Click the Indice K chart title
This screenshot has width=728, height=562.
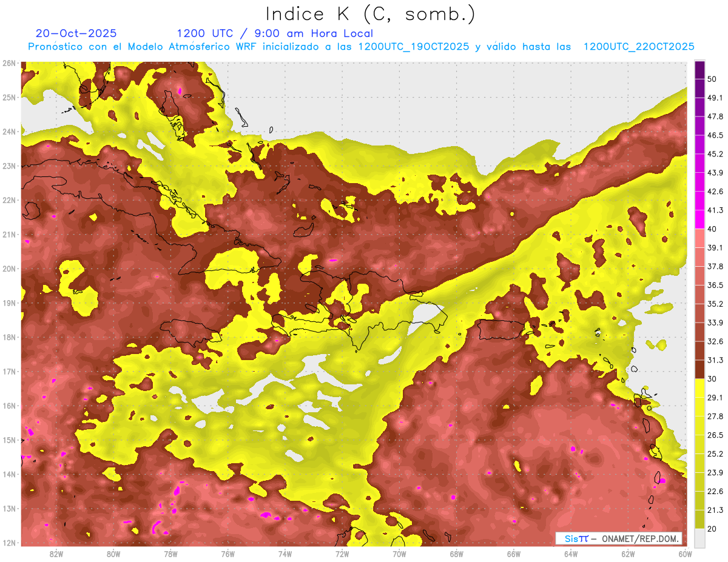point(370,13)
